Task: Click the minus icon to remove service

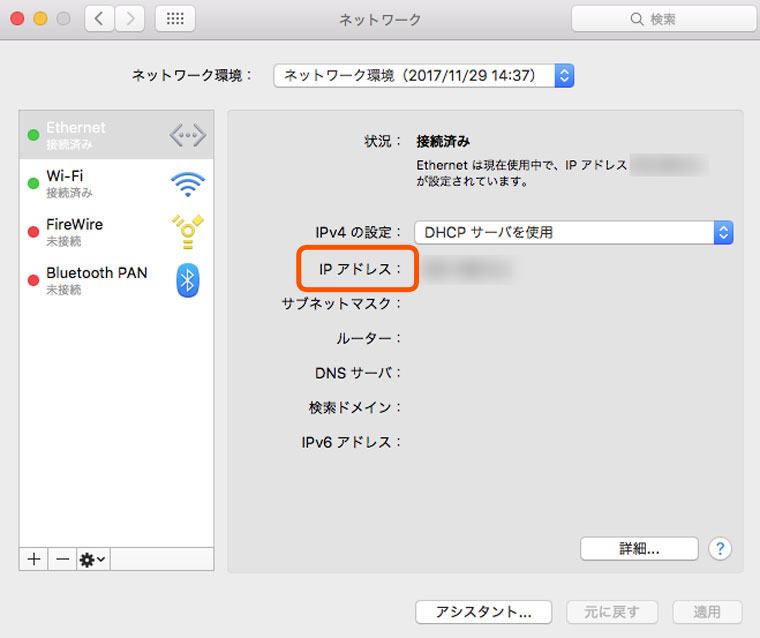Action: [62, 559]
